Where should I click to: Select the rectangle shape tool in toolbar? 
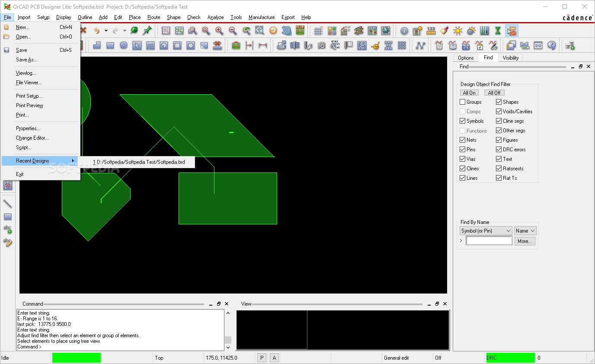[x=110, y=45]
